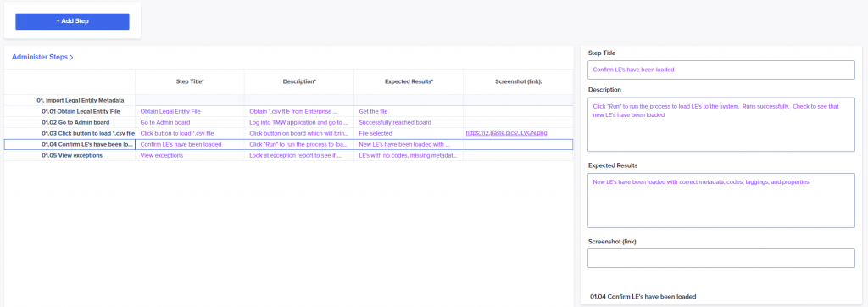Click the 'Obtain Legal Entity File' title cell
The image size is (868, 307).
[189, 111]
